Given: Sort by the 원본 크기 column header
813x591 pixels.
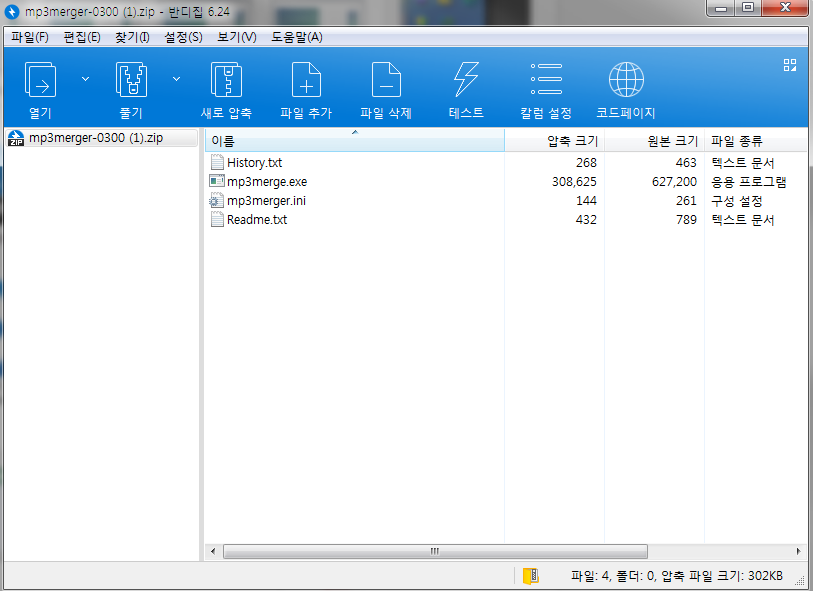Looking at the screenshot, I should [654, 140].
